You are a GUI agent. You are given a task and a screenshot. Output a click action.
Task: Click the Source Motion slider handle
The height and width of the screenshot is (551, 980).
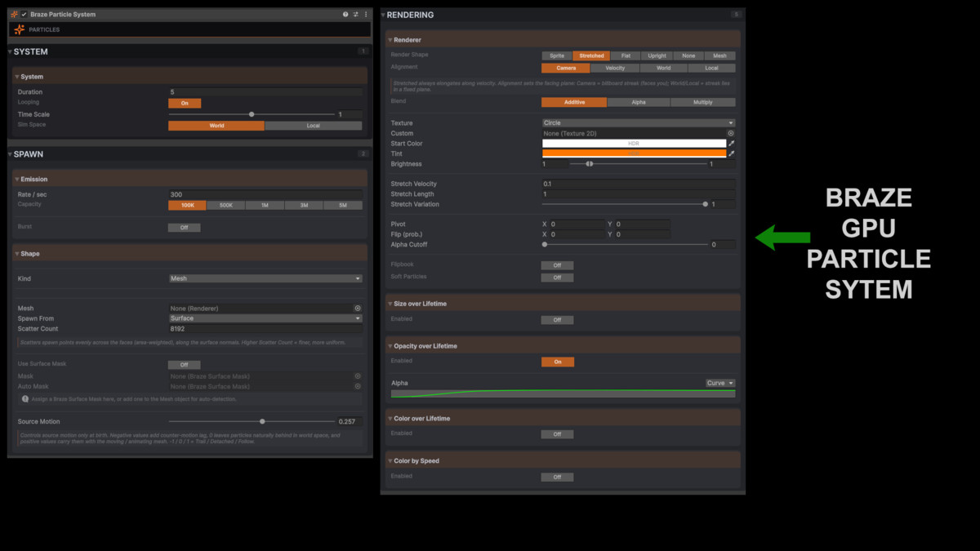click(262, 422)
